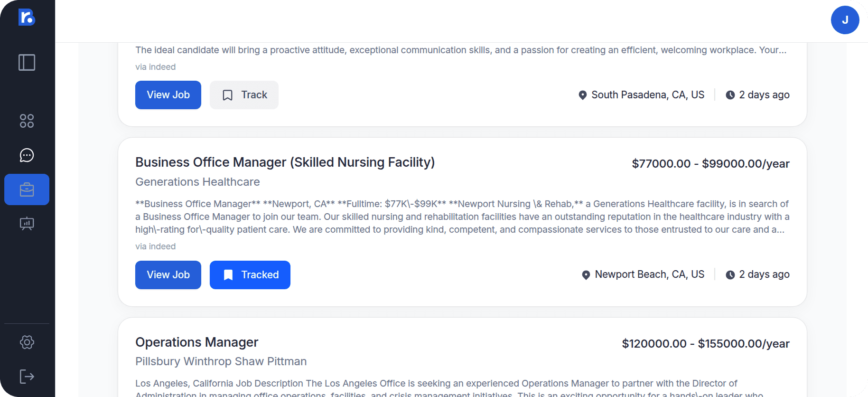
Task: Click 'via indeed' under Business Office Manager
Action: (x=155, y=246)
